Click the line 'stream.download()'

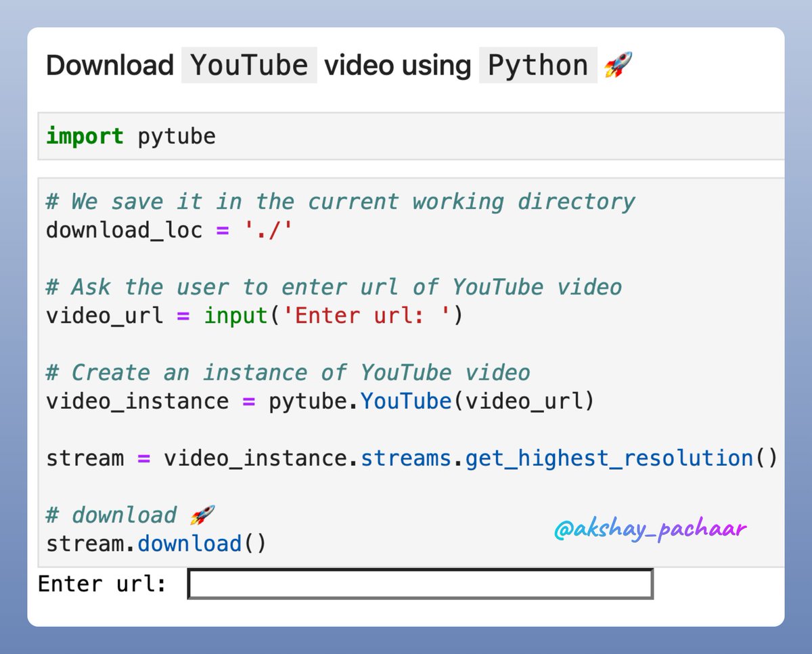tap(156, 544)
